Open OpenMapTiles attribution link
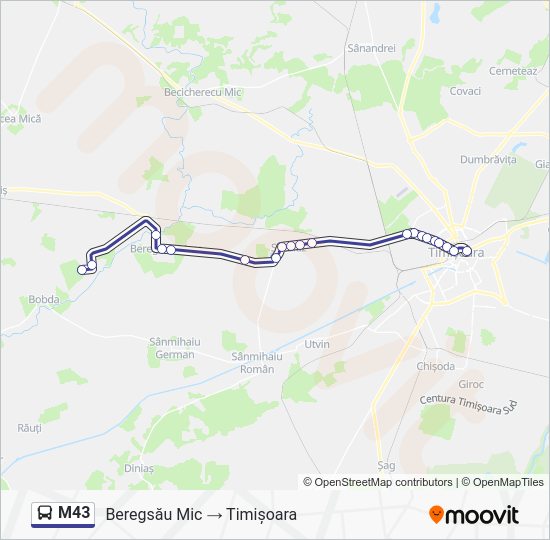 (503, 482)
